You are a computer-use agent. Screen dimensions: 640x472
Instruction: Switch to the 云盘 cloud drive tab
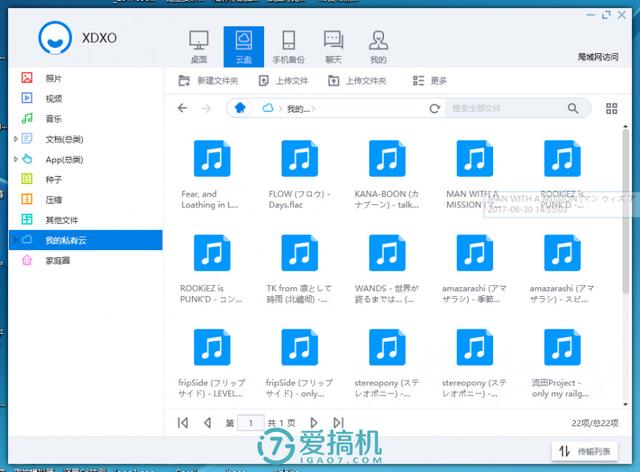244,47
